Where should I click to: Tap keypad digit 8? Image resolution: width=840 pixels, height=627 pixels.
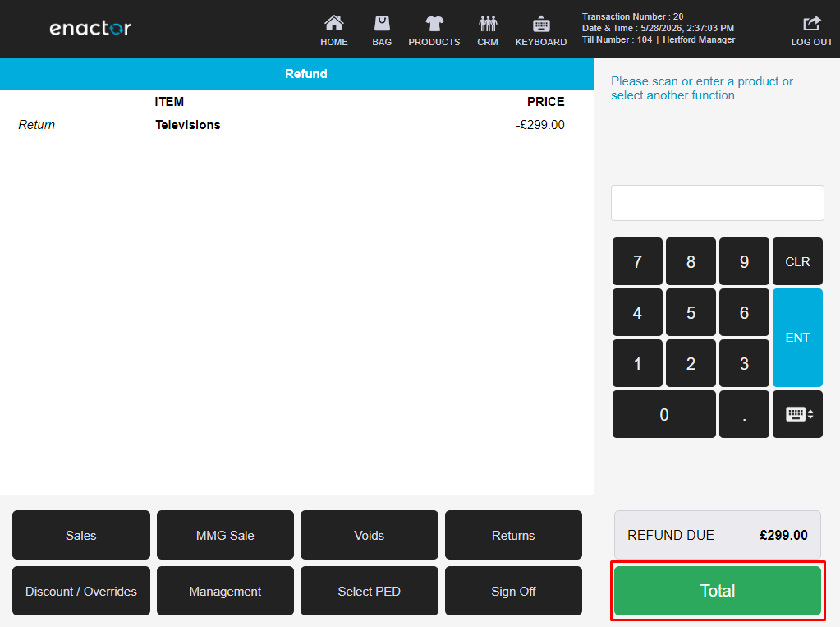coord(691,261)
